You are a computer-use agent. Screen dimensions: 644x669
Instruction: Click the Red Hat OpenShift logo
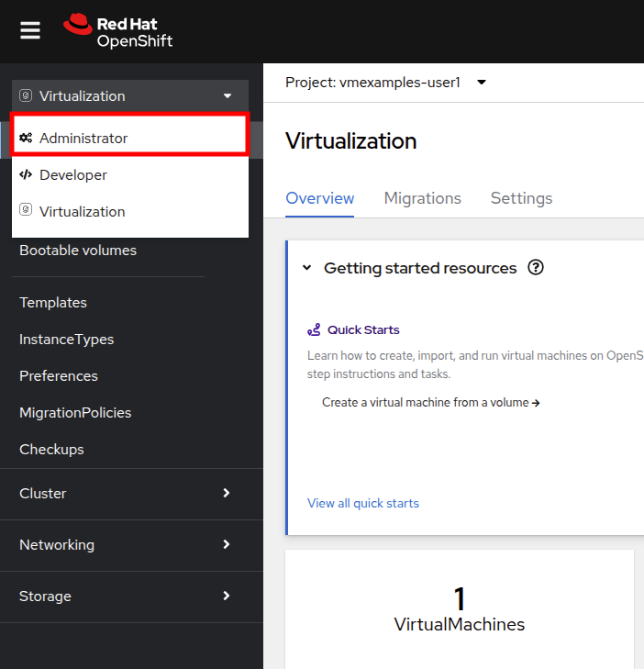[118, 30]
